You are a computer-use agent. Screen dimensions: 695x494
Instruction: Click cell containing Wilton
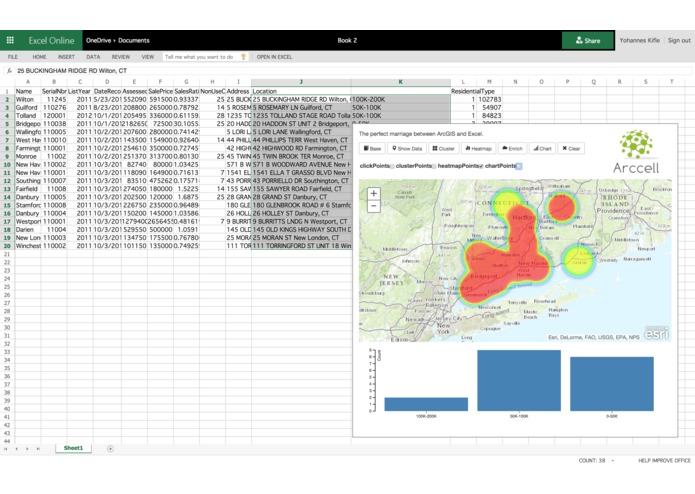[28, 99]
